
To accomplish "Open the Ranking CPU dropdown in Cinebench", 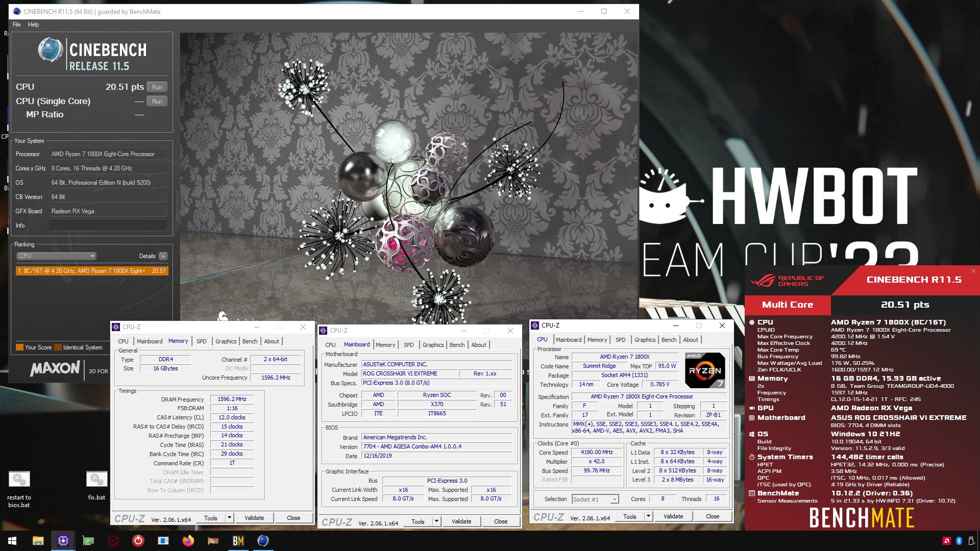I will 56,256.
